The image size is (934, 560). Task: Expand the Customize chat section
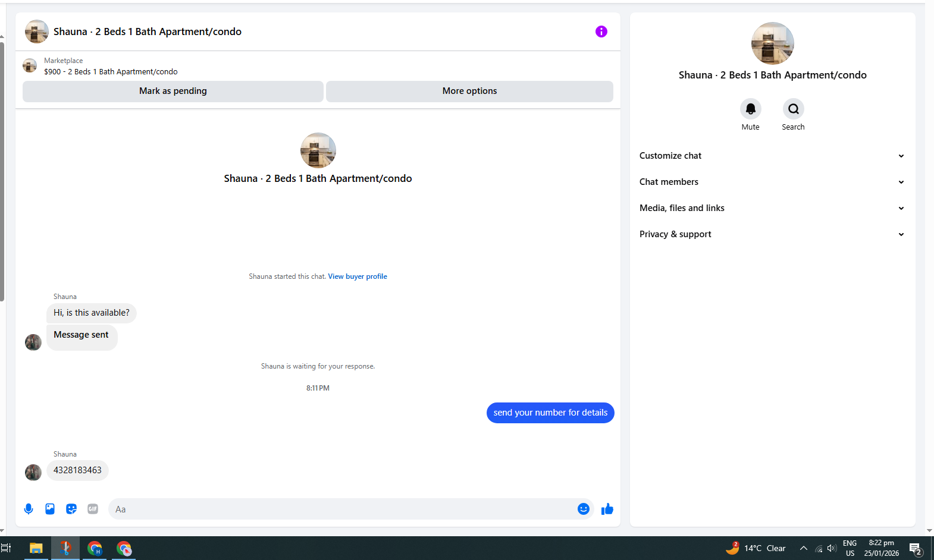click(x=772, y=156)
